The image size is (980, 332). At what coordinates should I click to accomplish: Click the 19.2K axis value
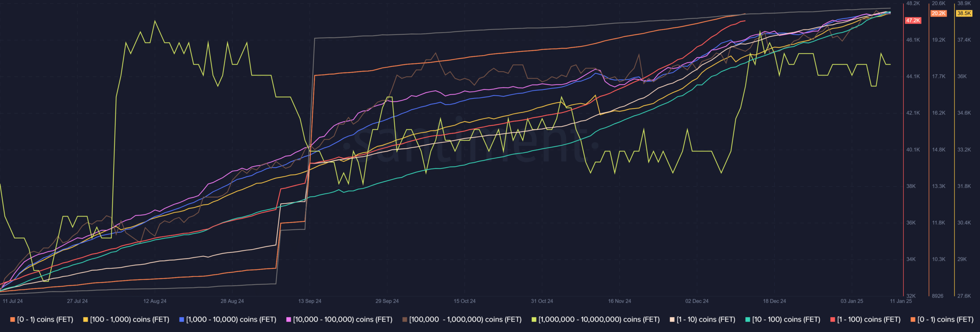tap(939, 40)
